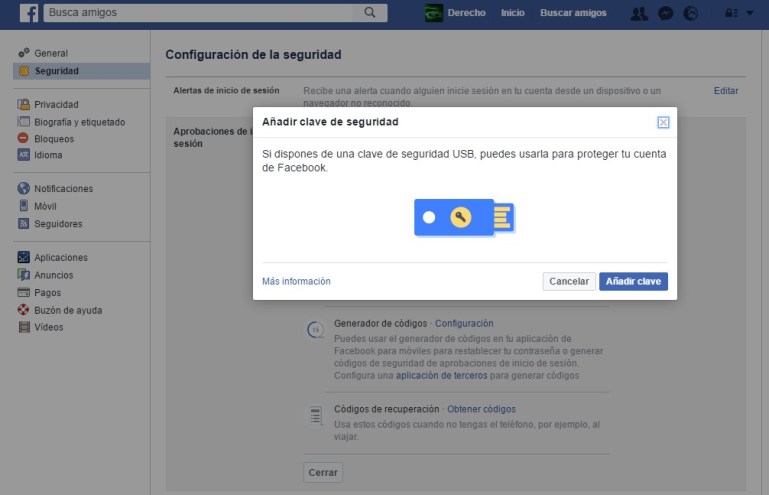769x495 pixels.
Task: Open the Derecho profile name link
Action: 466,13
